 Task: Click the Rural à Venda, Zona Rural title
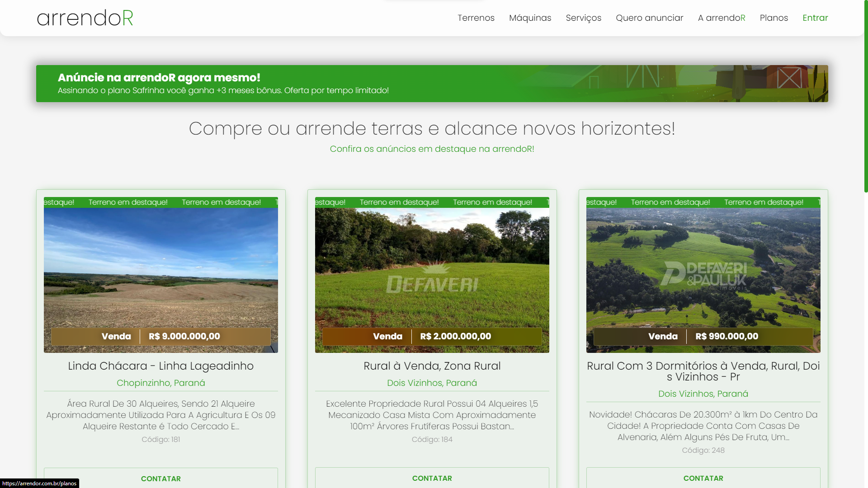point(432,366)
